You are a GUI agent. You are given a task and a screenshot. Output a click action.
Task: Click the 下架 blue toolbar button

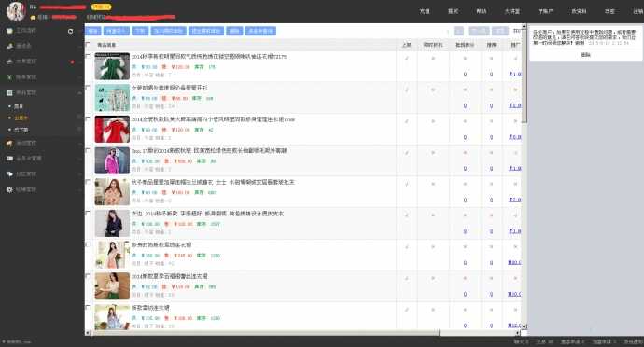[x=140, y=31]
